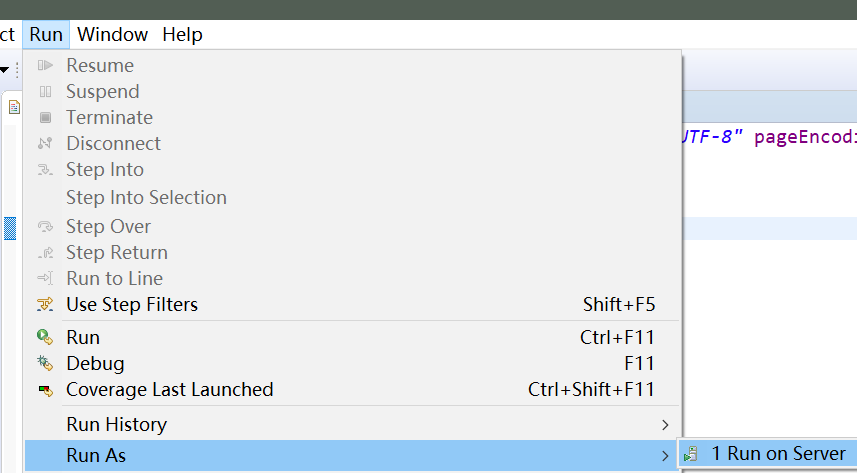Click the JSP file tab icon
Screen dimensions: 857x473
point(14,107)
